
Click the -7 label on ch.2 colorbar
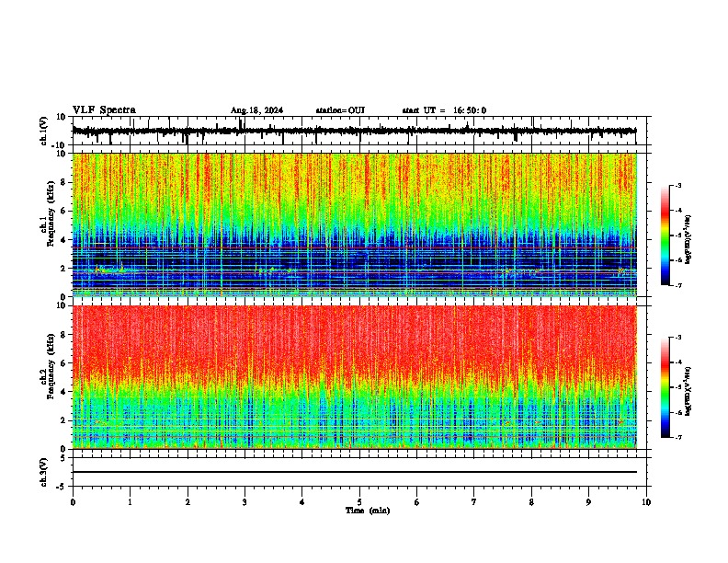coord(677,437)
